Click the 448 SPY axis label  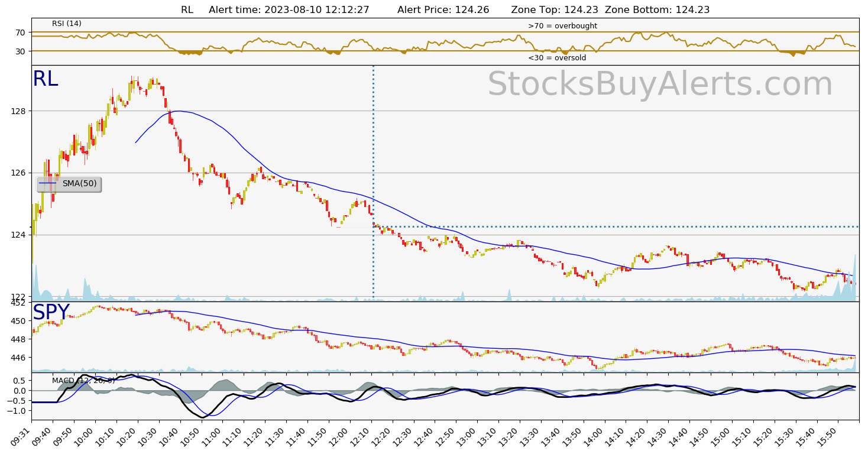tap(19, 339)
